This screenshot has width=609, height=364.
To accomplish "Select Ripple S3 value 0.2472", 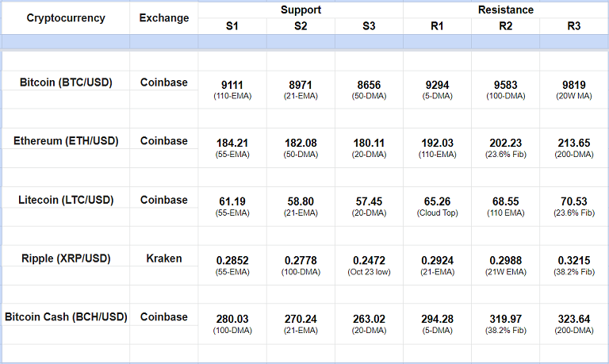I will (369, 260).
